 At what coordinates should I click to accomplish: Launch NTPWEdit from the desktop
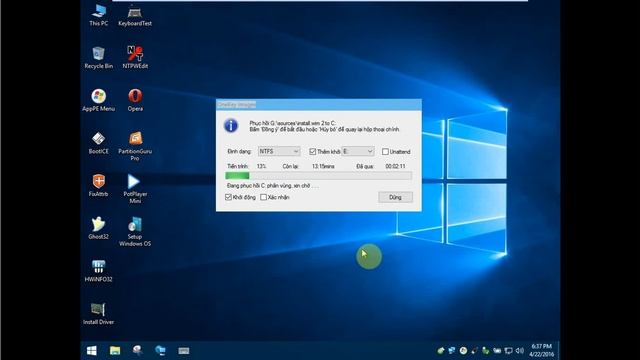tap(135, 58)
